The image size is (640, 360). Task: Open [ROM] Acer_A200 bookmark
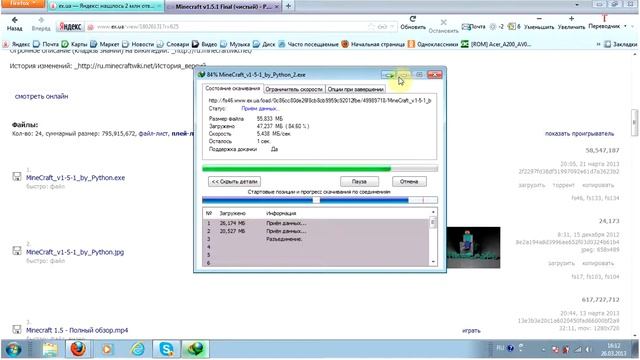[x=496, y=44]
